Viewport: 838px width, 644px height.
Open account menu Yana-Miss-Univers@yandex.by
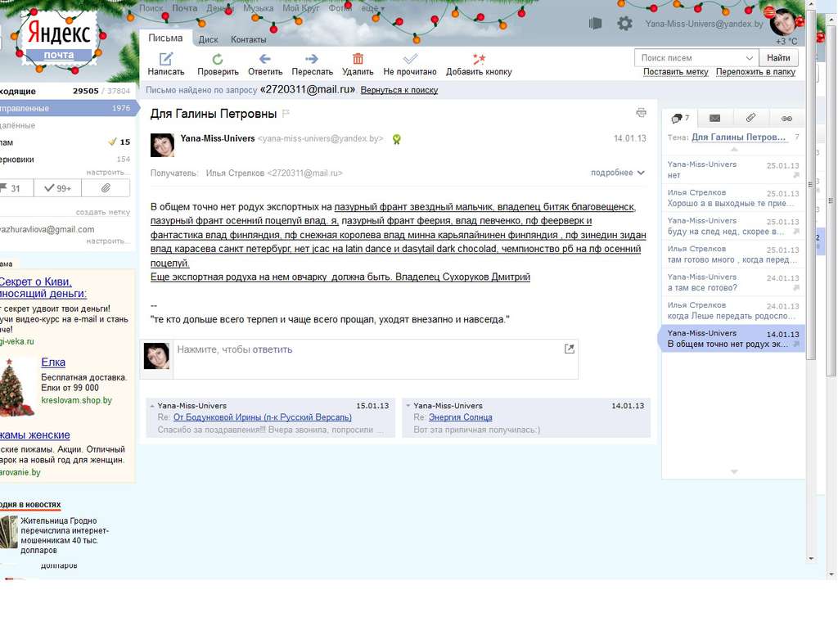[704, 24]
